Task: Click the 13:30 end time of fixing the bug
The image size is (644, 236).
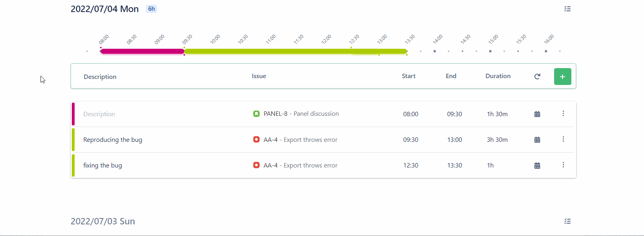Action: point(455,165)
